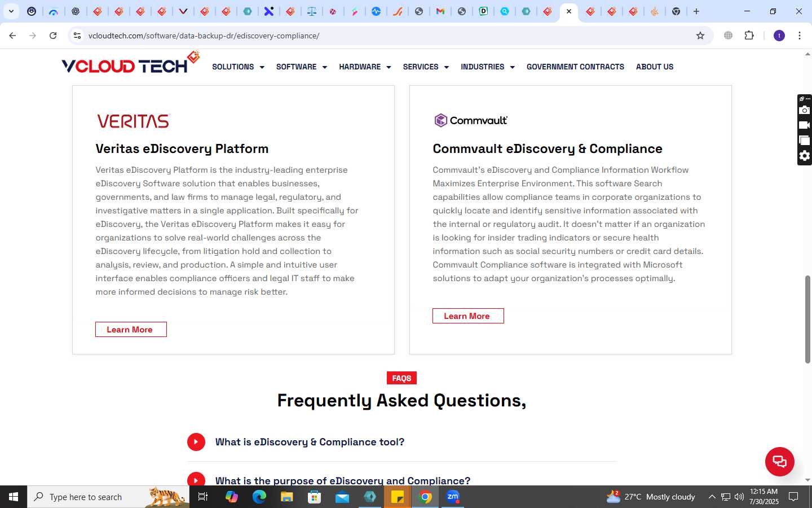Screen dimensions: 812x508
Task: Click the page vertical scrollbar thumb
Action: (x=807, y=319)
